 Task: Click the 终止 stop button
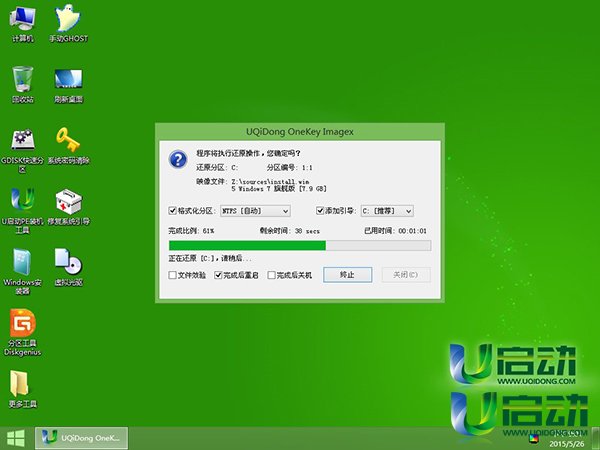[347, 275]
